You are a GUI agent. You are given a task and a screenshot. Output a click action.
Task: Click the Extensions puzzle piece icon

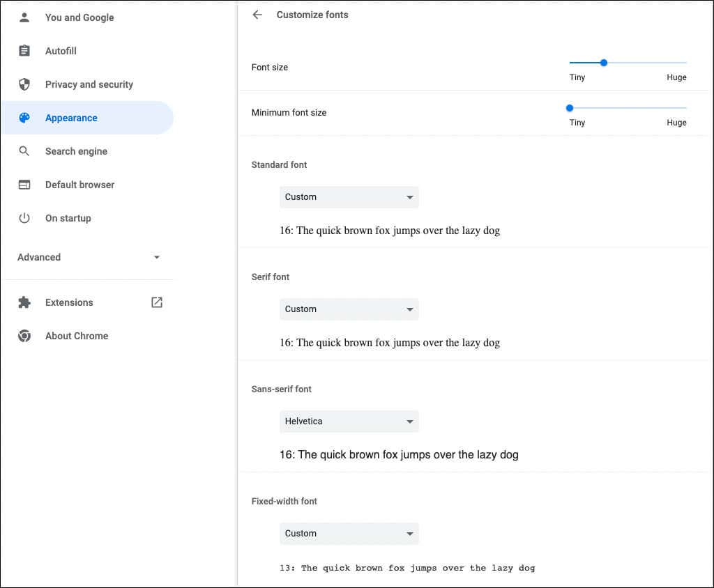[x=25, y=302]
